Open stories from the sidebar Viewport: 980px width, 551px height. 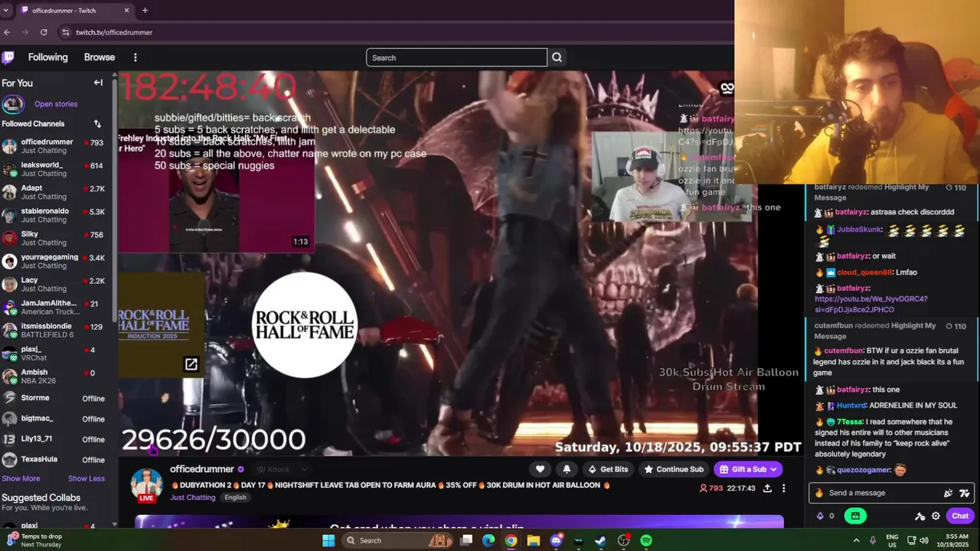56,104
